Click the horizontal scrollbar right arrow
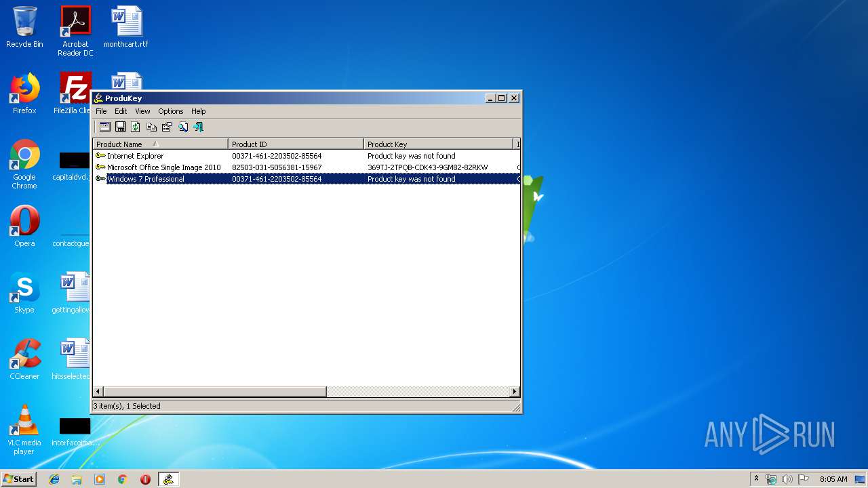Viewport: 868px width, 488px height. pos(515,391)
